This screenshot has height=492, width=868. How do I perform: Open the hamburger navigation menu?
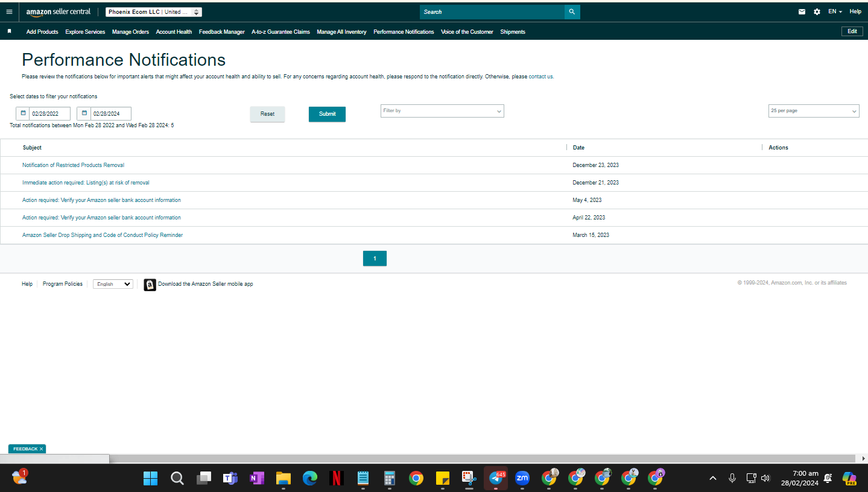coord(9,11)
